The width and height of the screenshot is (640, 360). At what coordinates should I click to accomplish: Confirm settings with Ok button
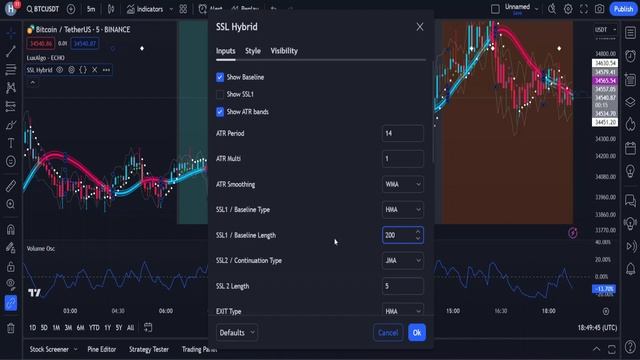[x=417, y=333]
